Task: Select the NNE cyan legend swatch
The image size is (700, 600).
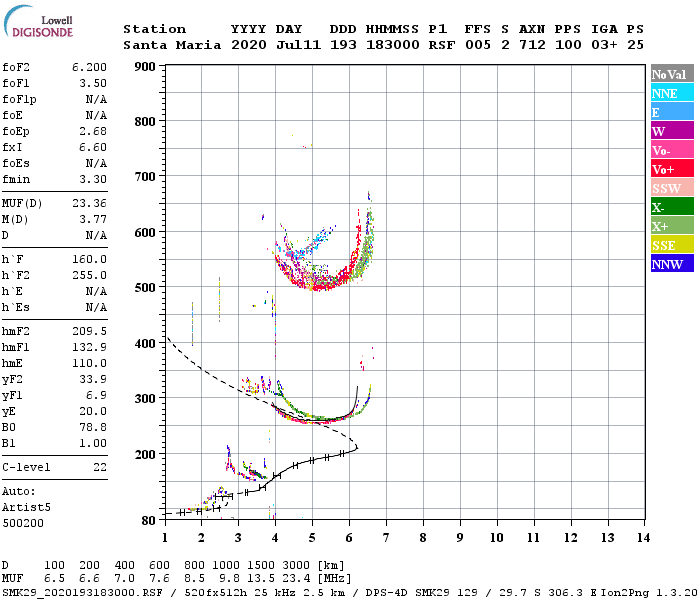Action: tap(672, 93)
